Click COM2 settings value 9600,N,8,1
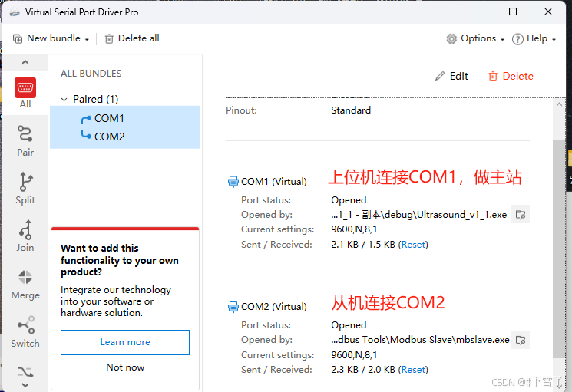 pos(354,355)
